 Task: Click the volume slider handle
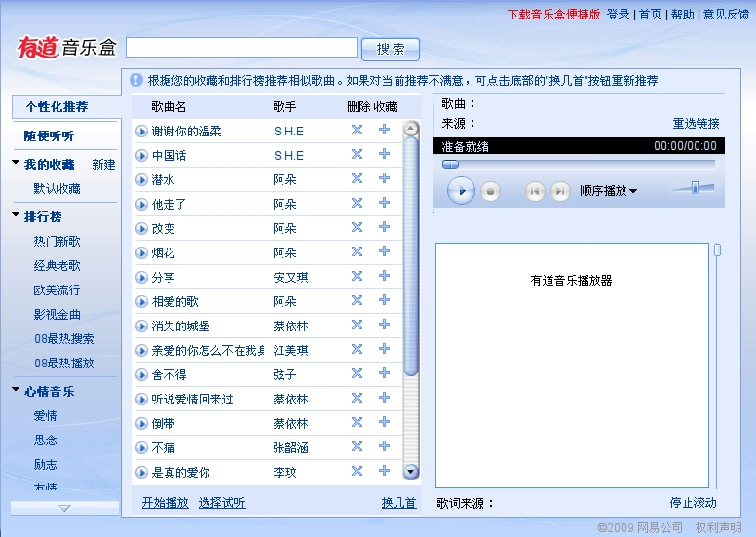click(x=695, y=187)
